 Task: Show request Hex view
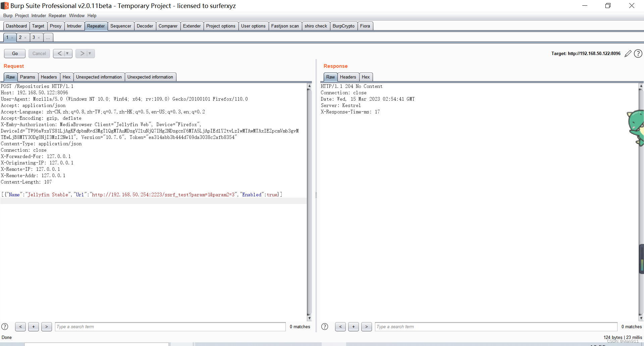(x=67, y=77)
